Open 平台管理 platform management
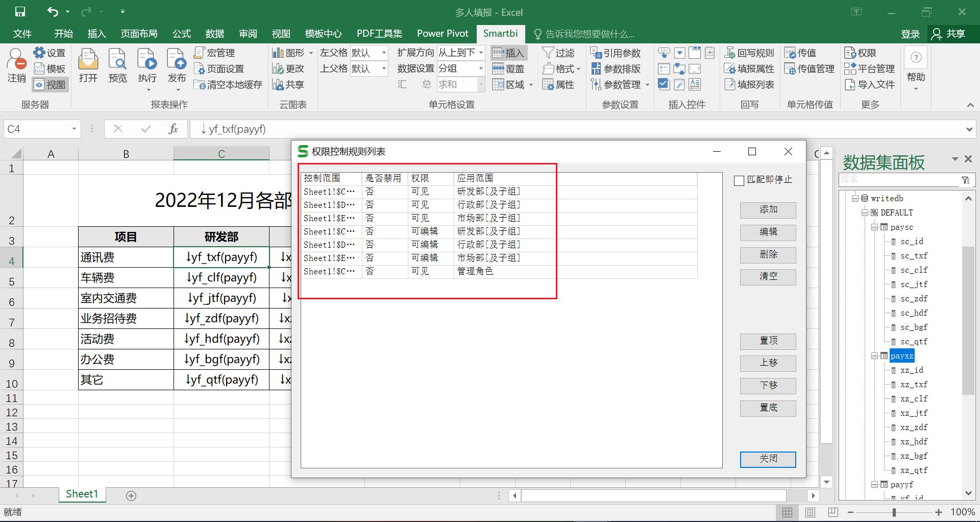The height and width of the screenshot is (522, 980). [870, 68]
